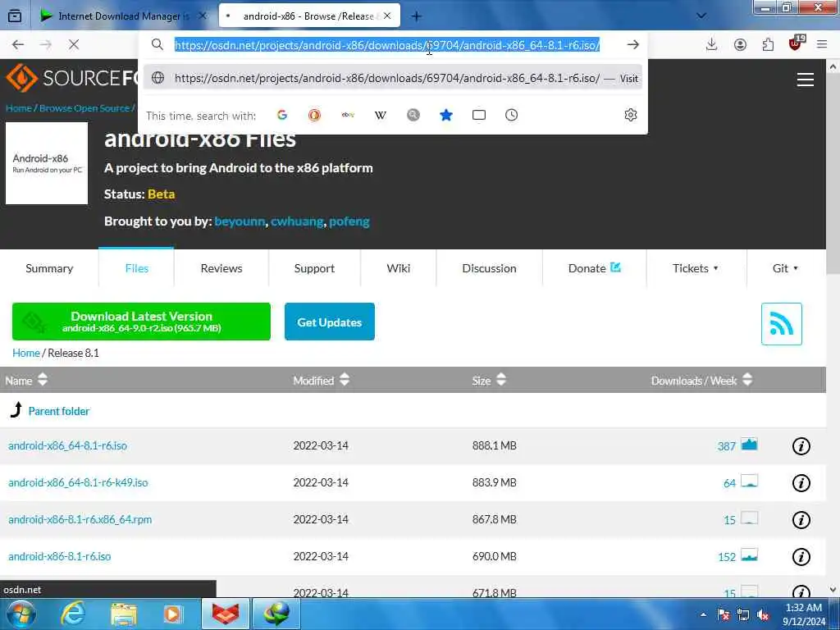The image size is (840, 630).
Task: Download android-x86_64-8.1-r6-k49.iso file link
Action: click(78, 482)
